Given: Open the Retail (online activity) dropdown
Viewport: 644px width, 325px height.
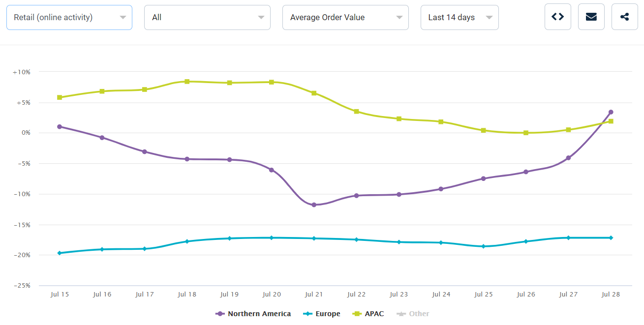Looking at the screenshot, I should point(69,18).
